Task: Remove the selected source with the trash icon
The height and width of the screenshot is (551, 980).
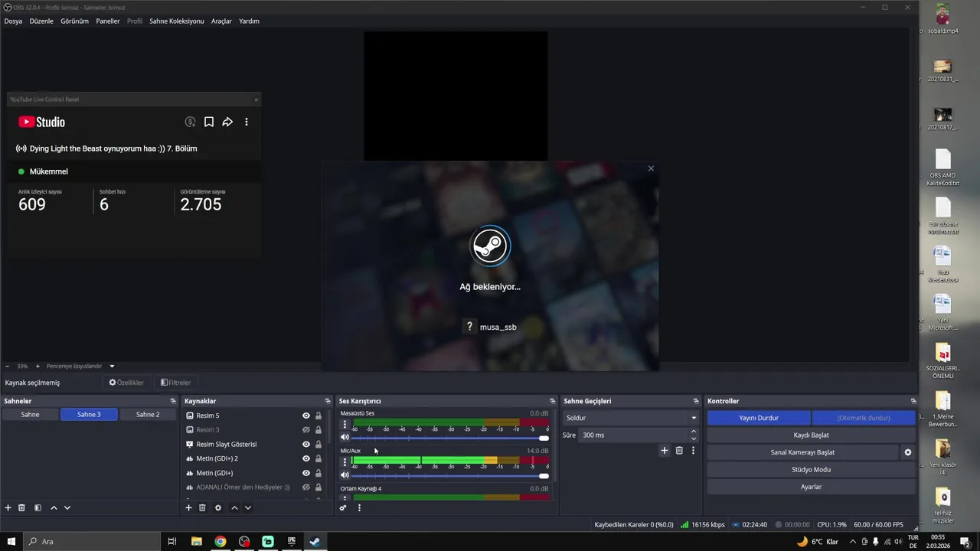Action: (x=202, y=507)
